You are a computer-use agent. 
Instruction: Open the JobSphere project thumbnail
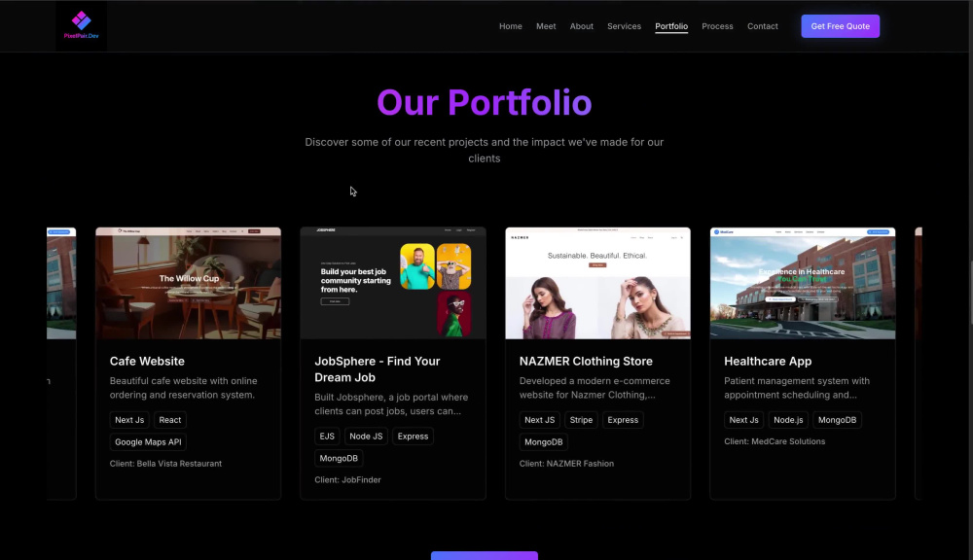[x=393, y=283]
